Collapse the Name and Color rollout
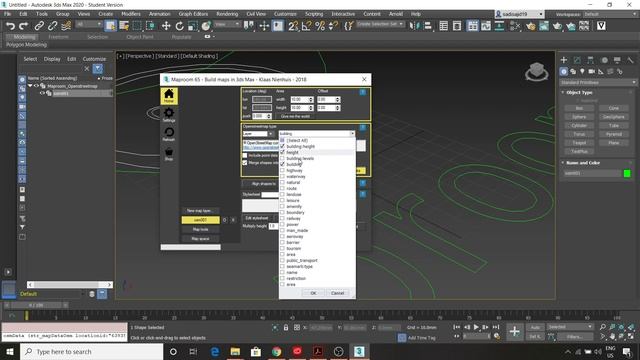Image resolution: width=640 pixels, height=360 pixels. (x=563, y=162)
